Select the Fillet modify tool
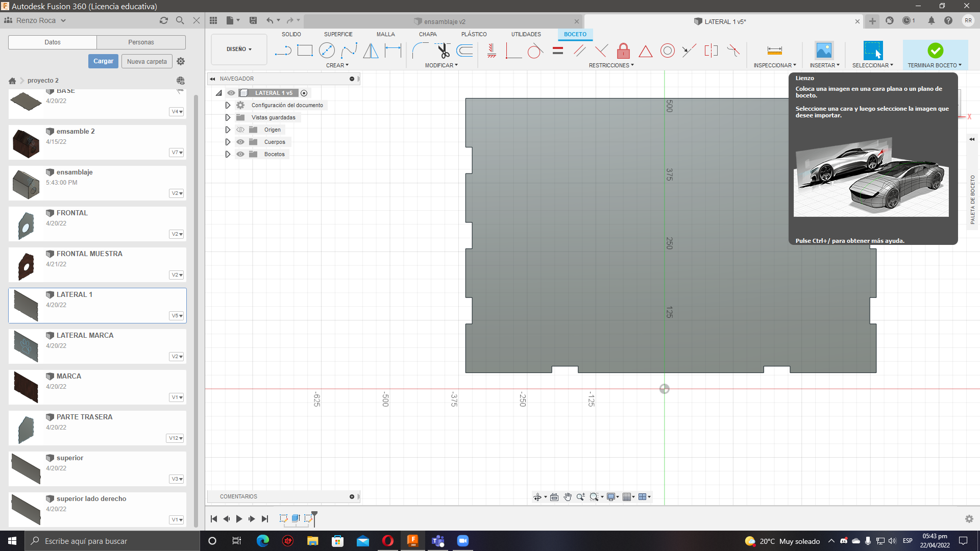The image size is (980, 551). pyautogui.click(x=420, y=51)
